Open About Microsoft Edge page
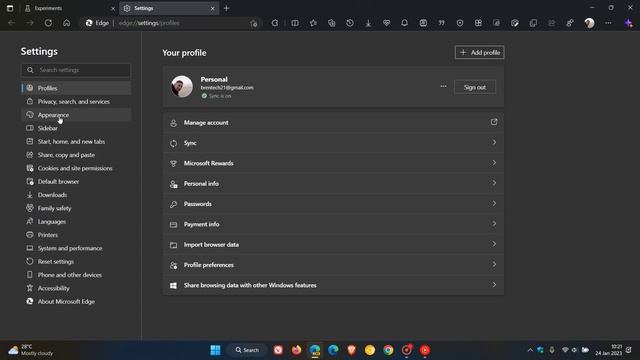The height and width of the screenshot is (360, 640). (x=76, y=302)
